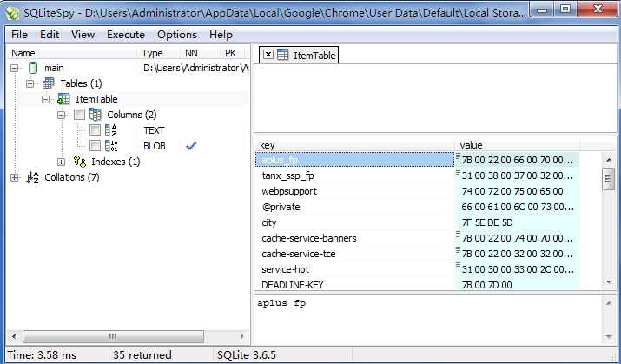
Task: Click the blob marker beside cache-service-banners value
Action: coord(458,235)
